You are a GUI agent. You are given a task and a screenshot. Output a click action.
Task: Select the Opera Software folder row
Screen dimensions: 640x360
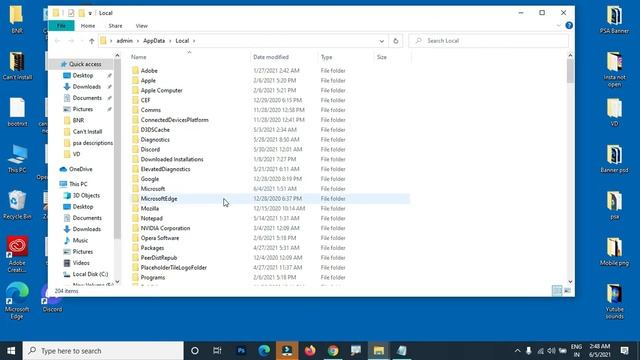tap(270, 238)
